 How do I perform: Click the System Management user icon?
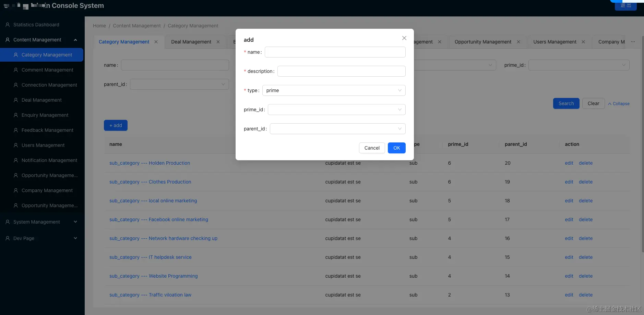[8, 222]
